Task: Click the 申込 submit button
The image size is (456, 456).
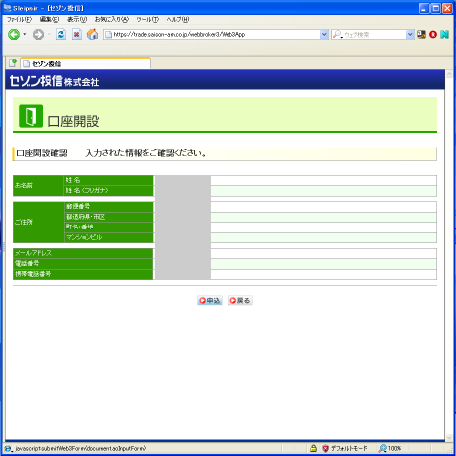Action: 210,301
